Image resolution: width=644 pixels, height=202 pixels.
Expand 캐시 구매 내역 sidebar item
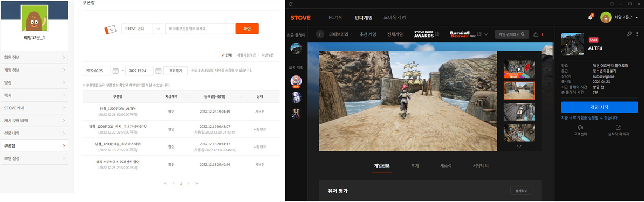pos(35,120)
